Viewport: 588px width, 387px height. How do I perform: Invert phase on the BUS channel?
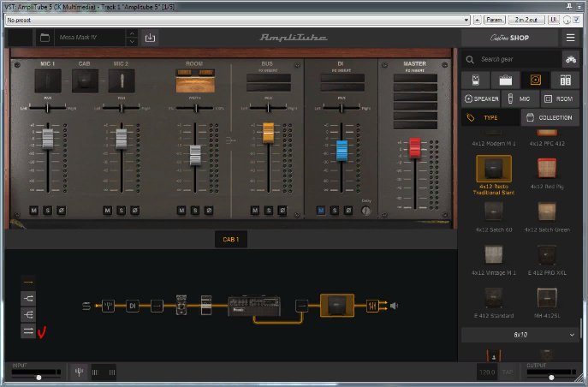pyautogui.click(x=282, y=211)
